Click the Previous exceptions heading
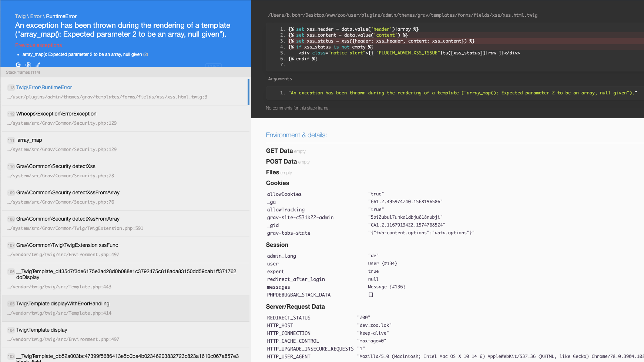Image resolution: width=644 pixels, height=362 pixels. [x=38, y=45]
